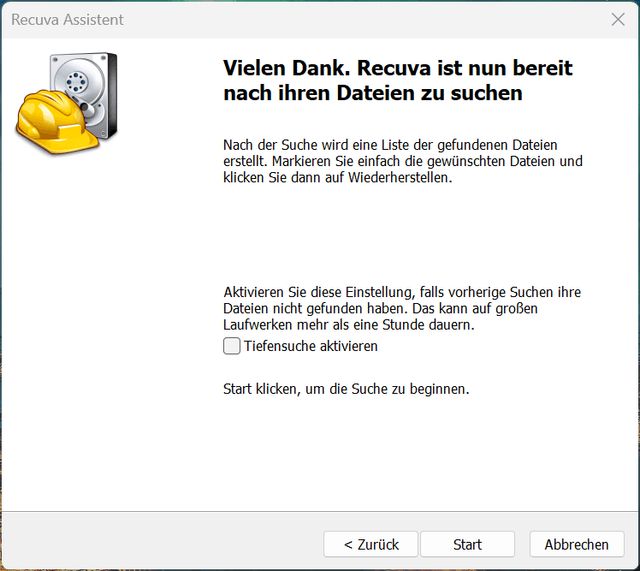Click the 'Recuva Assistent' window title

pyautogui.click(x=67, y=20)
